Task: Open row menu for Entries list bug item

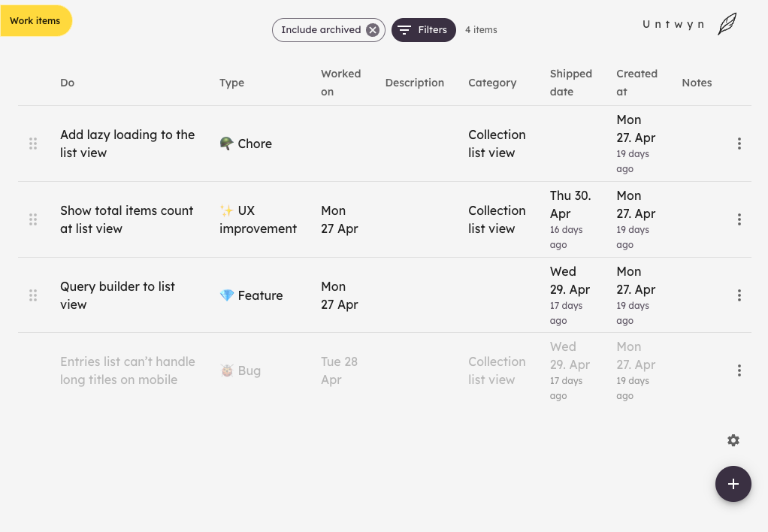Action: tap(739, 370)
